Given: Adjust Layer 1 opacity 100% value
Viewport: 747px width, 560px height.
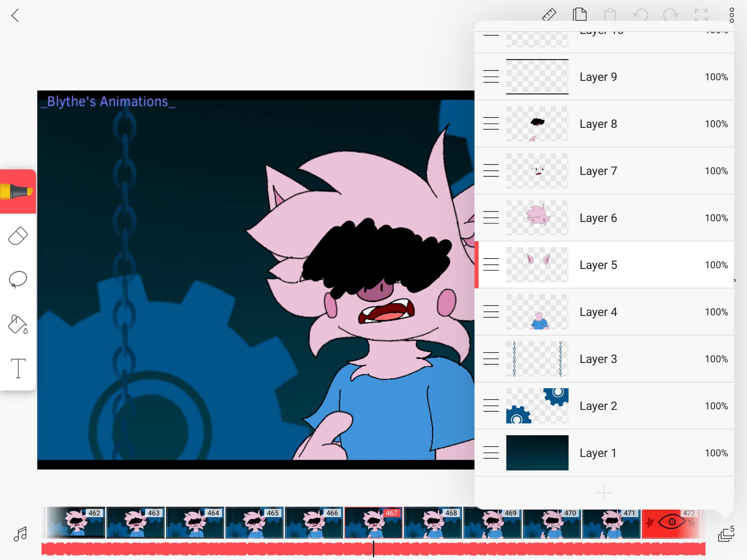Looking at the screenshot, I should tap(716, 453).
